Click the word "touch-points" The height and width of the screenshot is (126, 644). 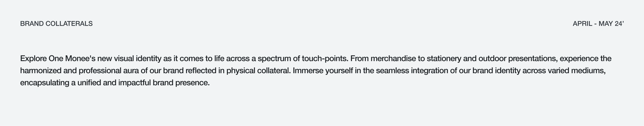[324, 58]
